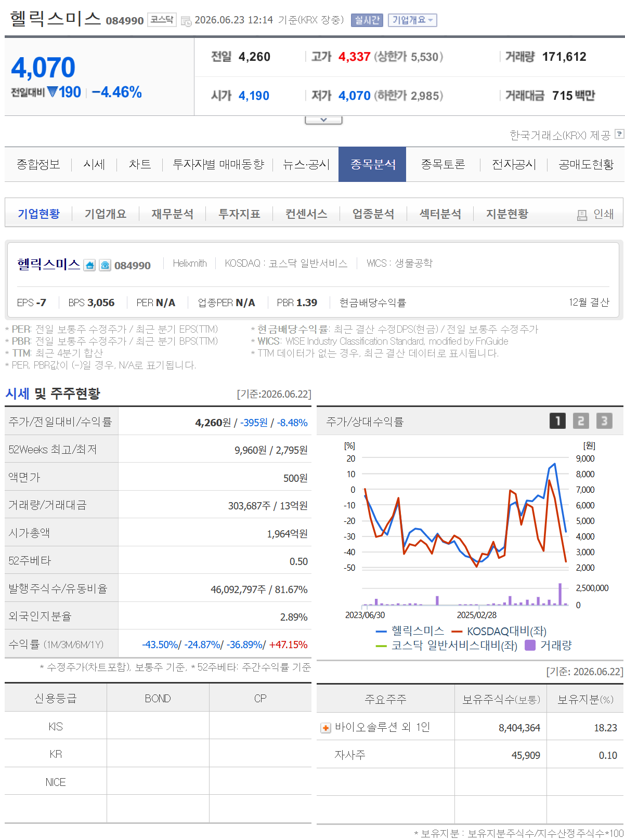Click the 자사주 shareholder row
625x840 pixels.
(470, 754)
